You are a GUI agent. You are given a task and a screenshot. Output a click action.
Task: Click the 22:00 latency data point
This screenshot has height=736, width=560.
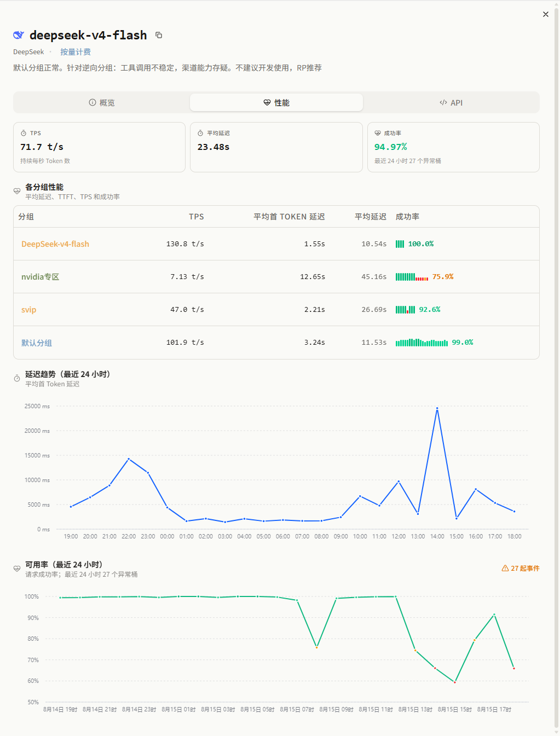[129, 459]
